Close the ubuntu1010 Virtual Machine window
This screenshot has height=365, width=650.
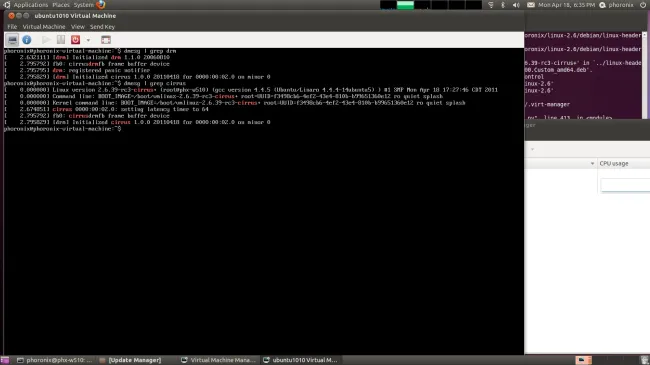tap(11, 16)
